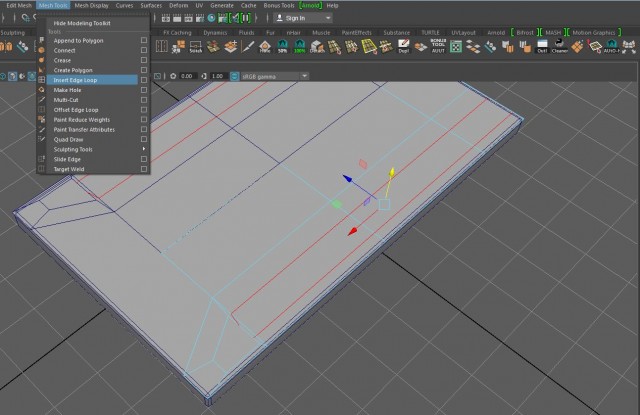Viewport: 640px width, 415px height.
Task: Click the exposure value field showing 0.00
Action: [188, 76]
